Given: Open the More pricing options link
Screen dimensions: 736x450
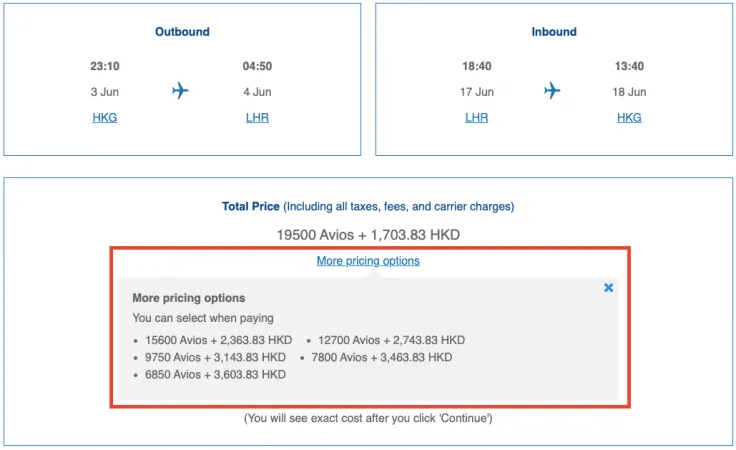Looking at the screenshot, I should pyautogui.click(x=368, y=261).
